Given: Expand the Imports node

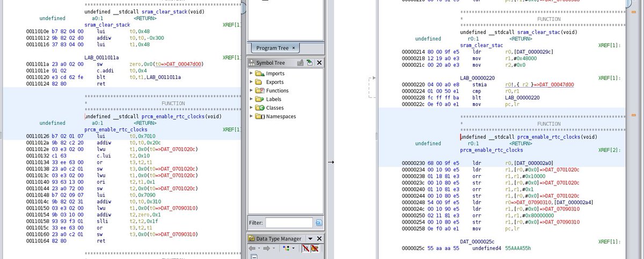Looking at the screenshot, I should pyautogui.click(x=251, y=74).
